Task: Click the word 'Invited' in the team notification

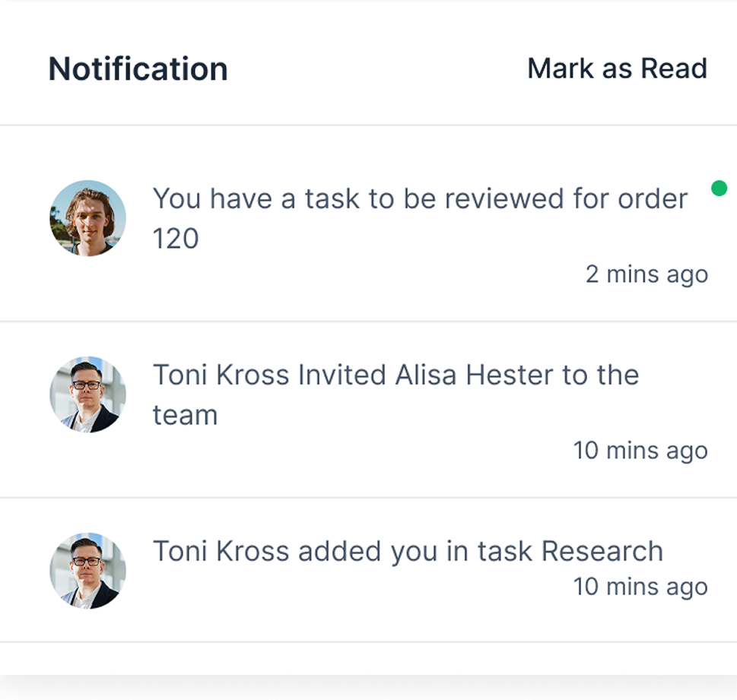Action: (342, 375)
